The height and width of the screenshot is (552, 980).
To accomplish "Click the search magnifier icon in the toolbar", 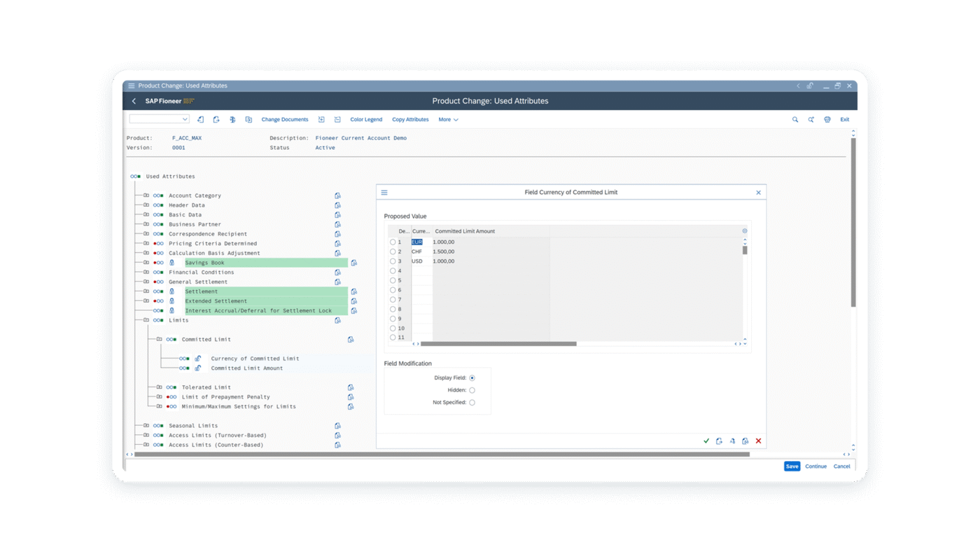I will point(794,119).
